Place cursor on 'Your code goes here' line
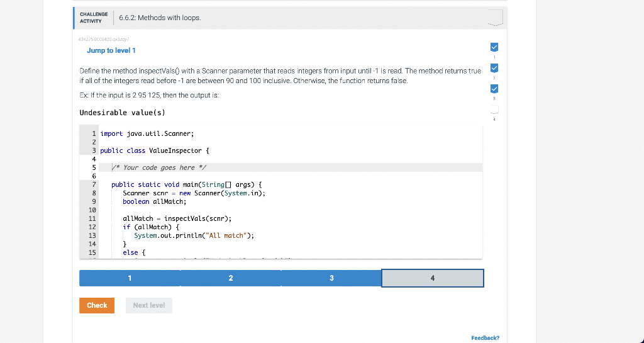 point(291,167)
